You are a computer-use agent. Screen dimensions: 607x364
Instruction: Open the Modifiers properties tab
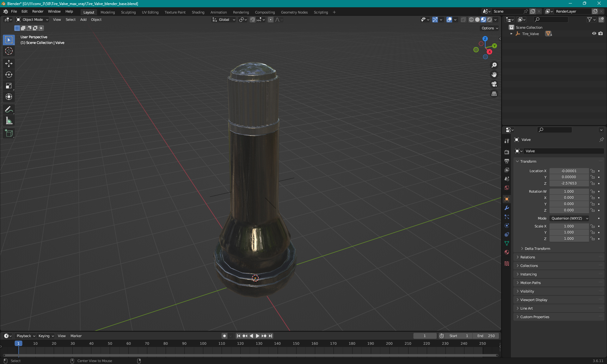(507, 208)
